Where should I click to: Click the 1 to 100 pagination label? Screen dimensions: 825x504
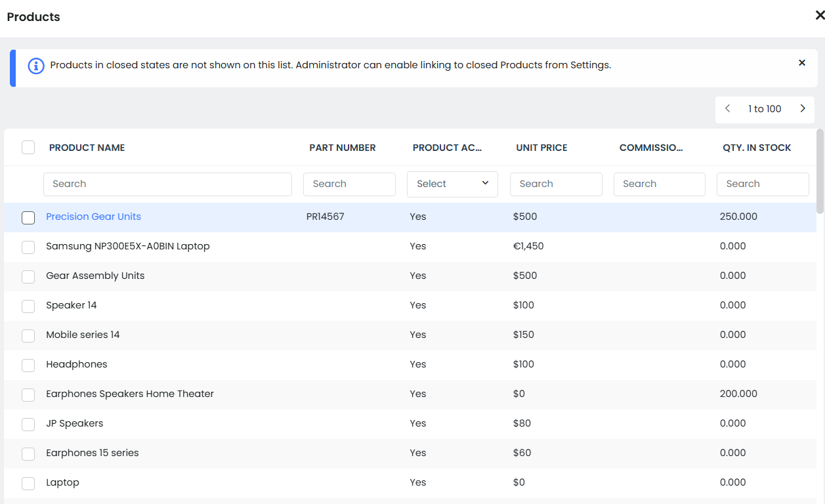pos(765,109)
